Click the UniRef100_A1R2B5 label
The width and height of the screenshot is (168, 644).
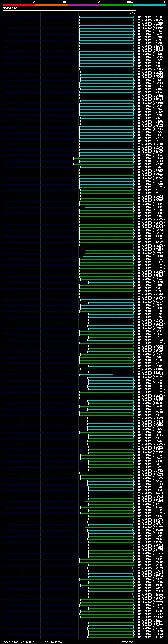coord(151,423)
